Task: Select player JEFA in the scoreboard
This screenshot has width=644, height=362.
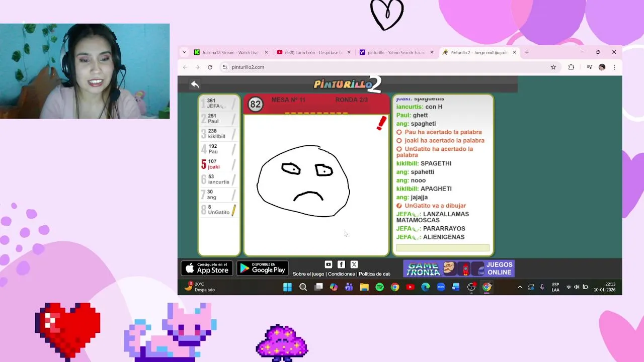Action: coord(219,103)
